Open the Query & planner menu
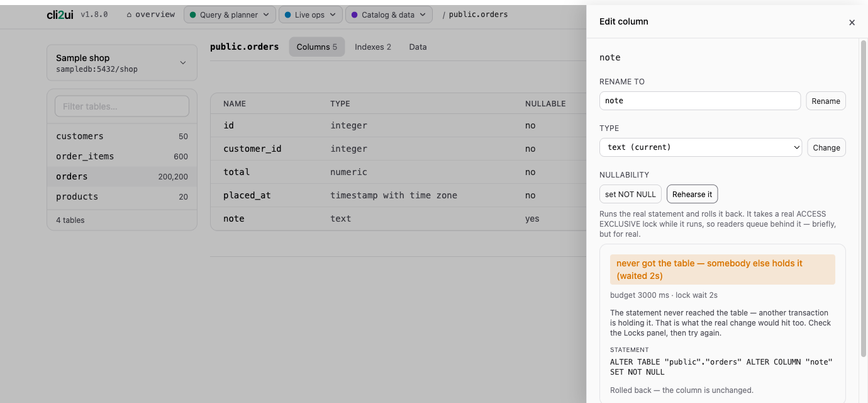 [230, 14]
